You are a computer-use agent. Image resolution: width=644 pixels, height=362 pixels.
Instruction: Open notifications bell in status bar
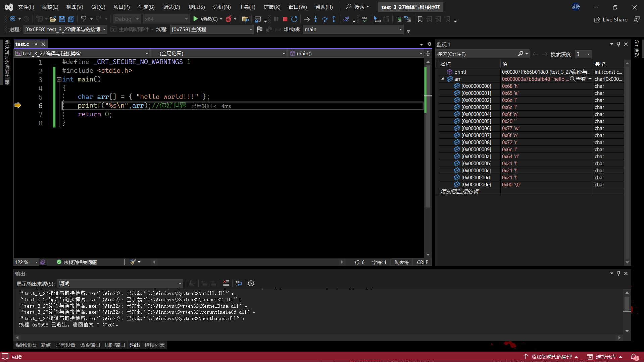pyautogui.click(x=635, y=357)
